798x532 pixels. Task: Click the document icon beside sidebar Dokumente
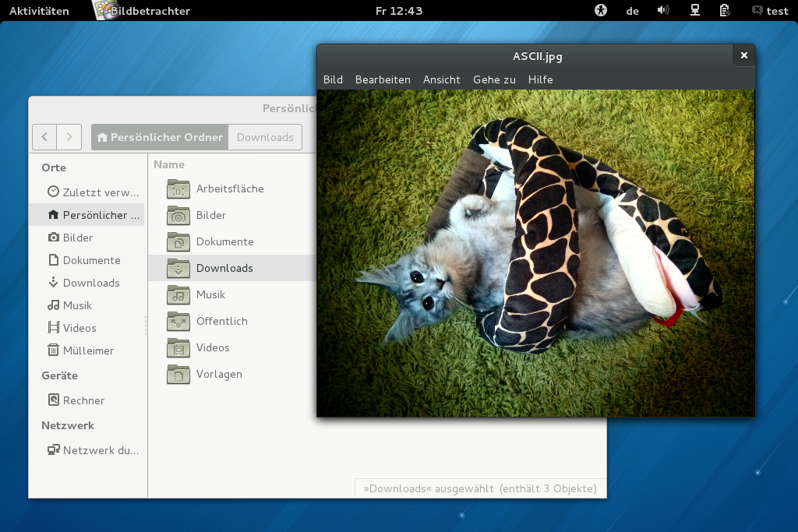tap(53, 260)
